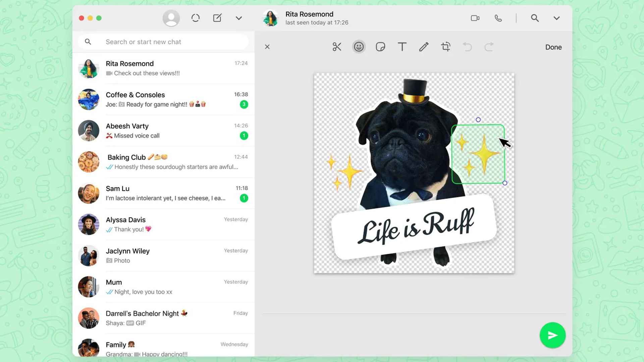Click the undo button

pos(468,47)
